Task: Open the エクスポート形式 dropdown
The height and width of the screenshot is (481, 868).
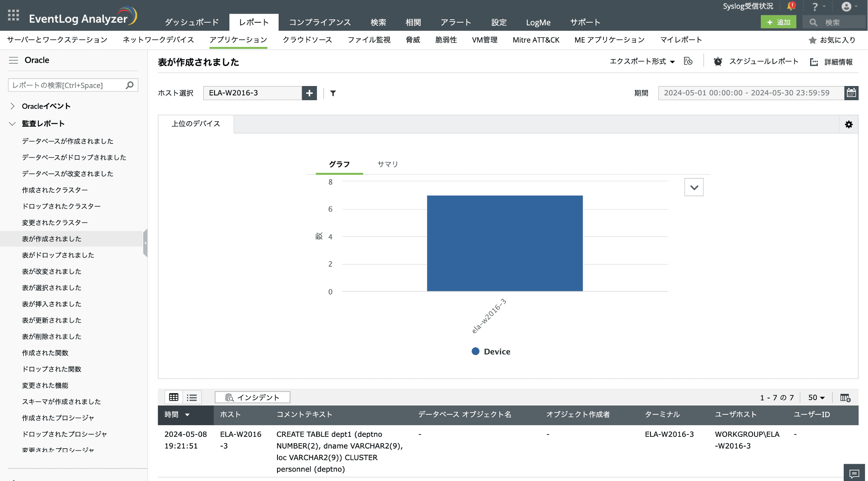Action: click(x=642, y=61)
